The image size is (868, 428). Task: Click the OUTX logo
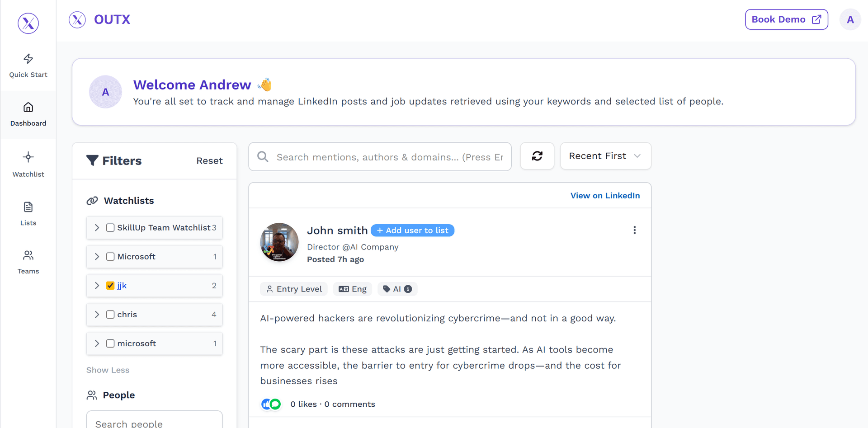99,19
